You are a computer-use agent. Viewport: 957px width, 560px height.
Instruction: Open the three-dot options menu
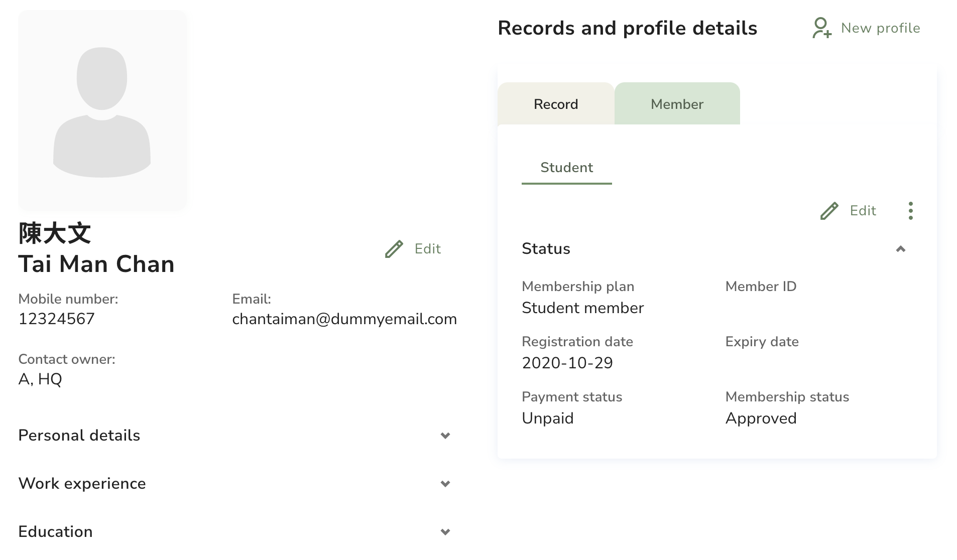coord(910,211)
